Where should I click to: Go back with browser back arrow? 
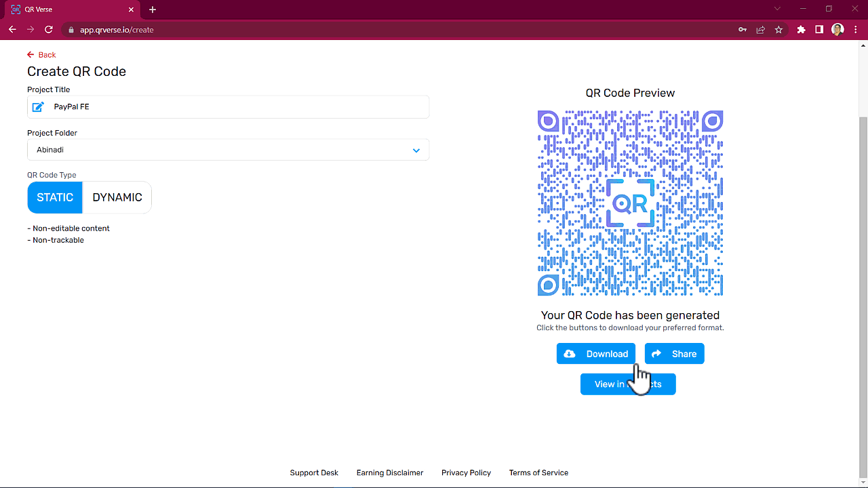point(12,30)
